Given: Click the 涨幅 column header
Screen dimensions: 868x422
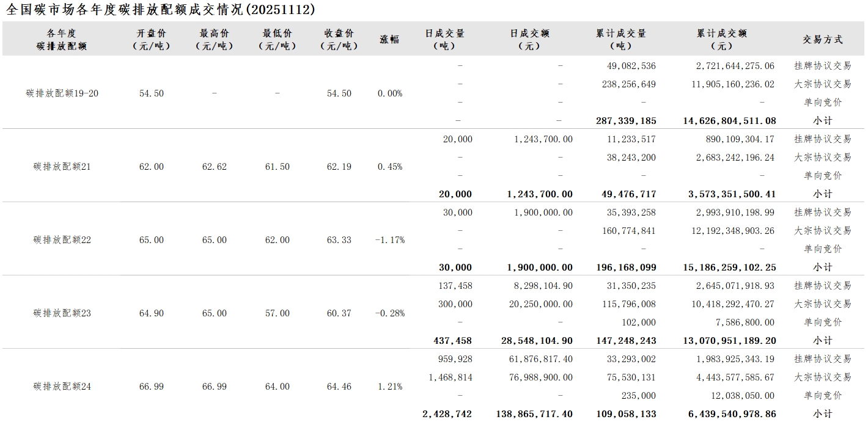Looking at the screenshot, I should tap(389, 39).
